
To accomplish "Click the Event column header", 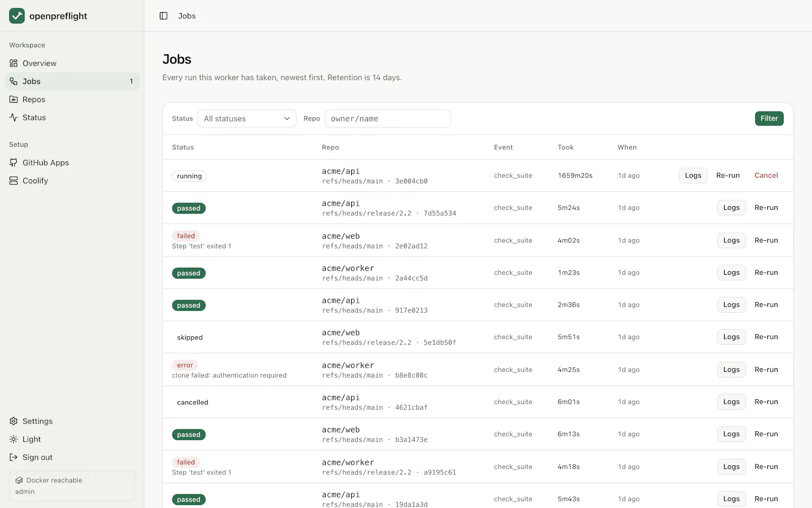I will pyautogui.click(x=503, y=147).
